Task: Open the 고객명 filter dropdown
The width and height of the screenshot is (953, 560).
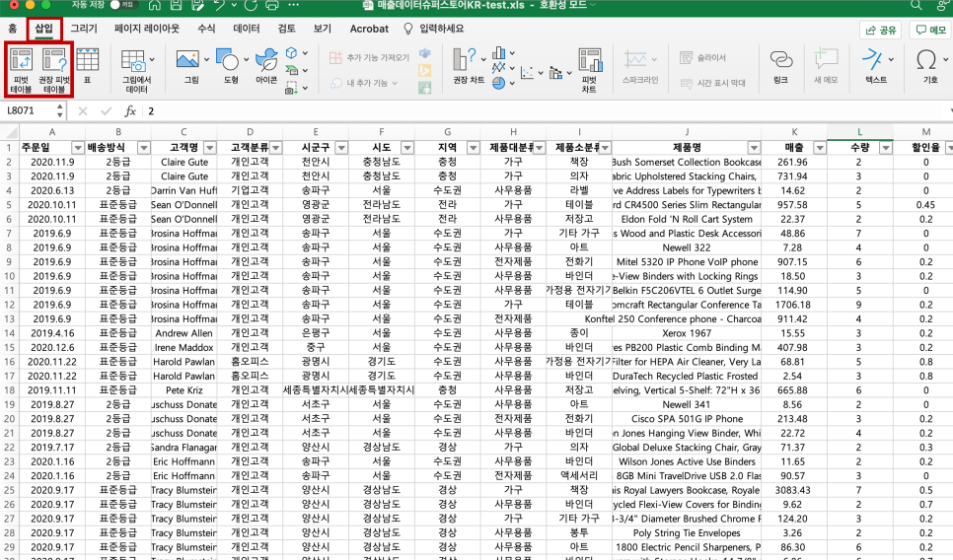Action: click(x=210, y=148)
